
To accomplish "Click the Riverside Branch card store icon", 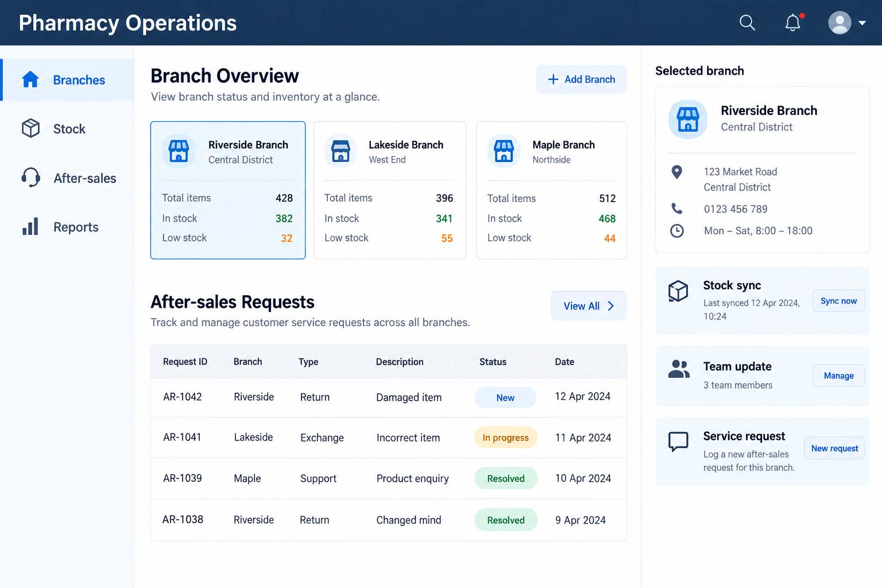I will (x=179, y=151).
